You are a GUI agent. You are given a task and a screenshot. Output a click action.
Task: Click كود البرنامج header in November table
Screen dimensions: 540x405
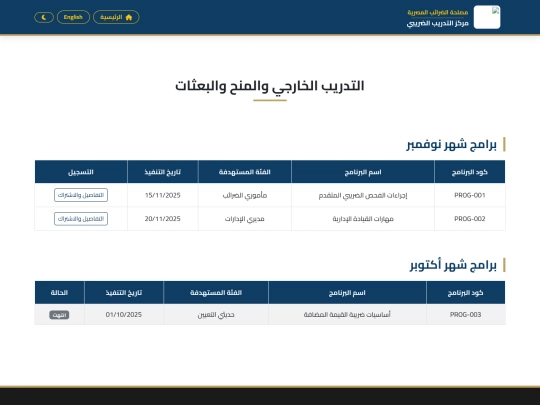pos(469,172)
